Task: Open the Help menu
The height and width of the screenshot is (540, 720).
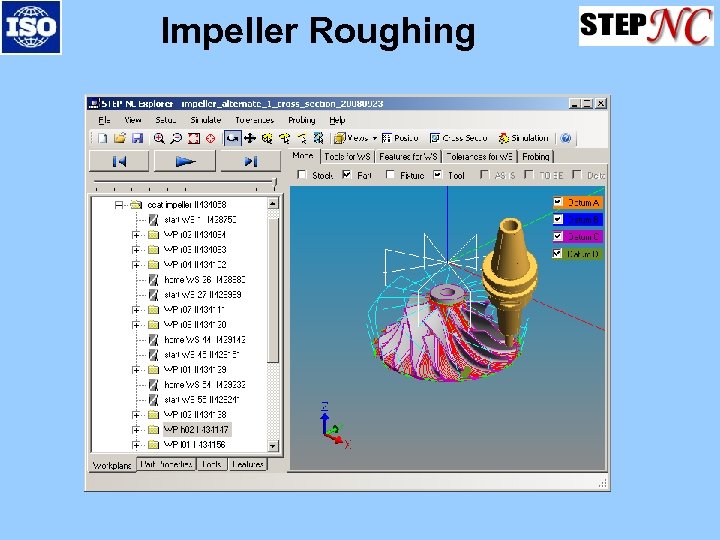Action: (x=337, y=120)
